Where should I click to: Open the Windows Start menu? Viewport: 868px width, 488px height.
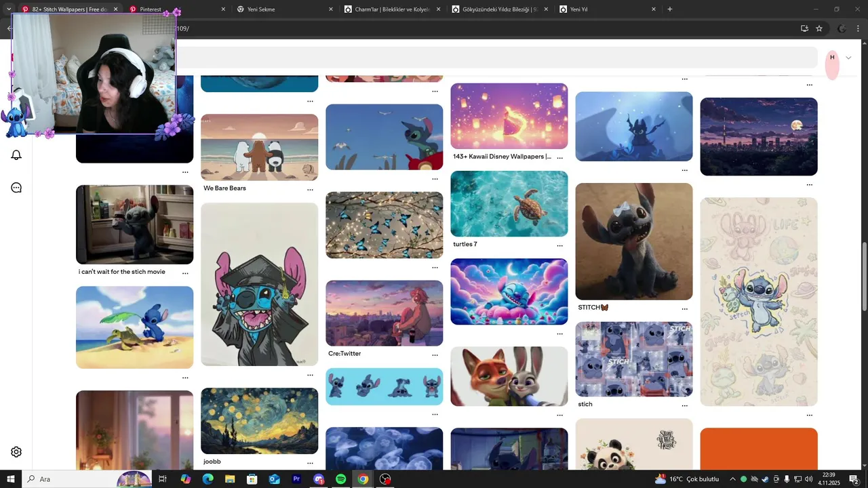point(10,479)
